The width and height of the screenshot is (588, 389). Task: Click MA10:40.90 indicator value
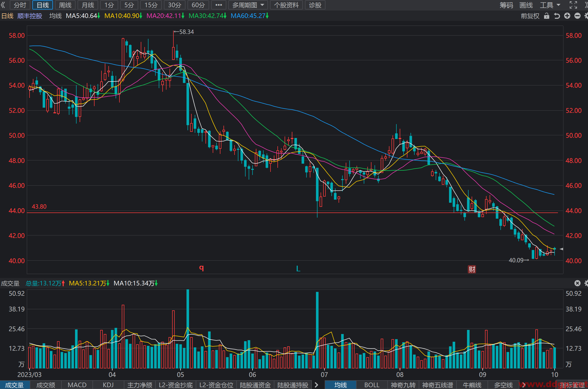[123, 16]
